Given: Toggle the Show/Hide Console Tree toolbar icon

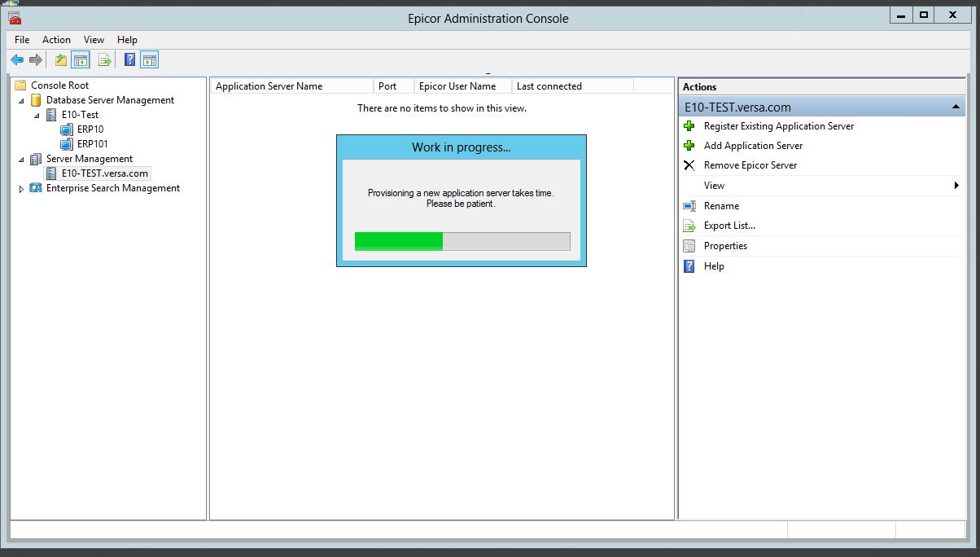Looking at the screenshot, I should [80, 59].
